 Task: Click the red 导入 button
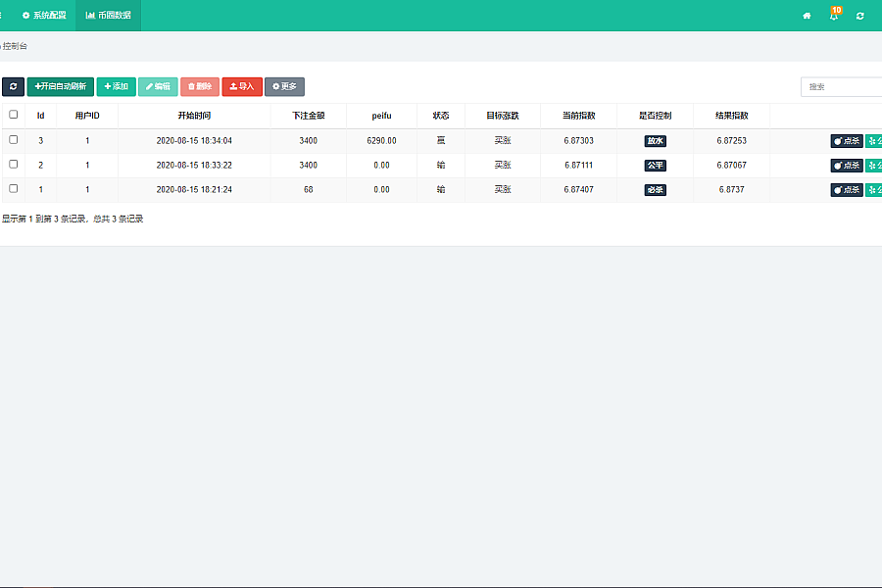pos(242,86)
